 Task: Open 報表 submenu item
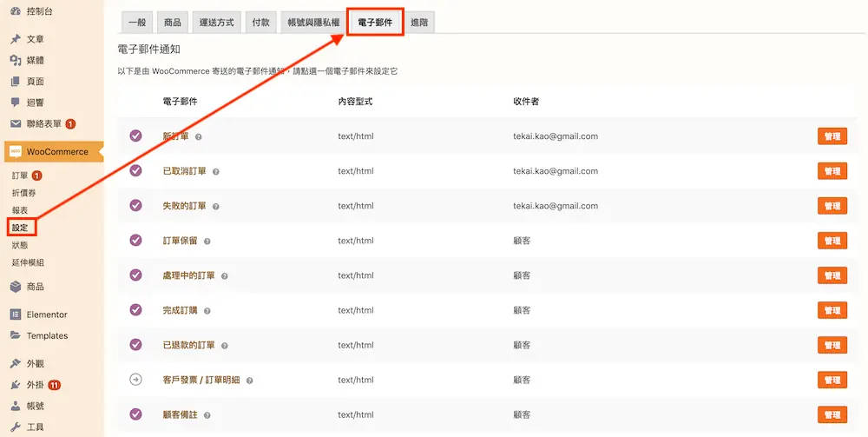(x=20, y=210)
